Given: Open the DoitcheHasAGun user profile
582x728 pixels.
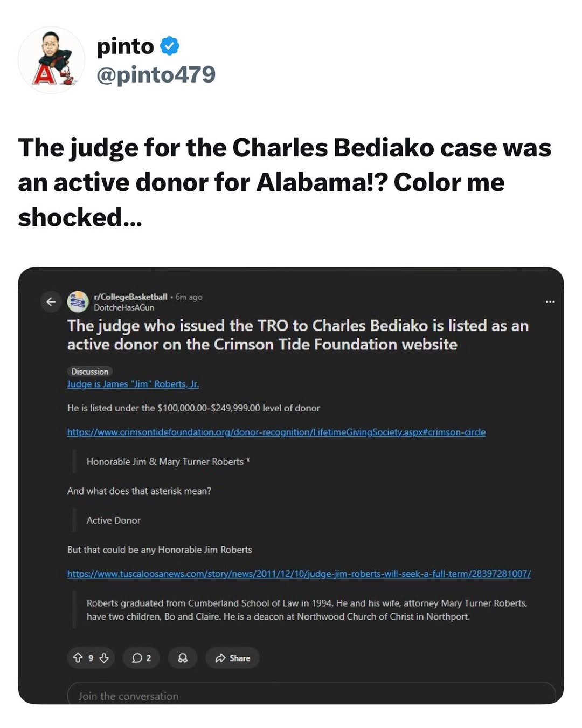Looking at the screenshot, I should 124,307.
